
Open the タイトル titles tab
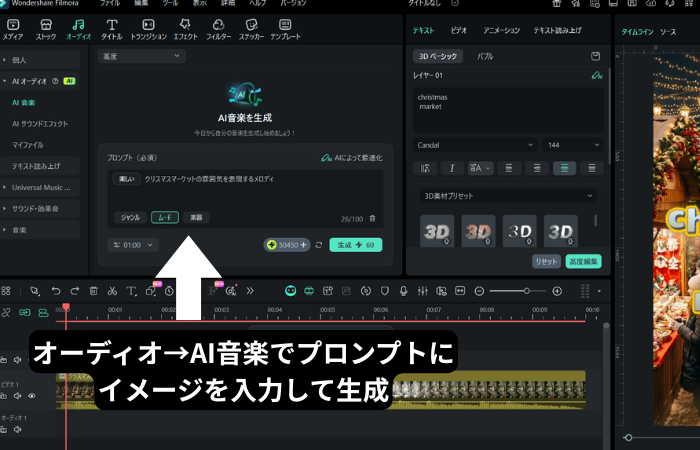click(112, 29)
